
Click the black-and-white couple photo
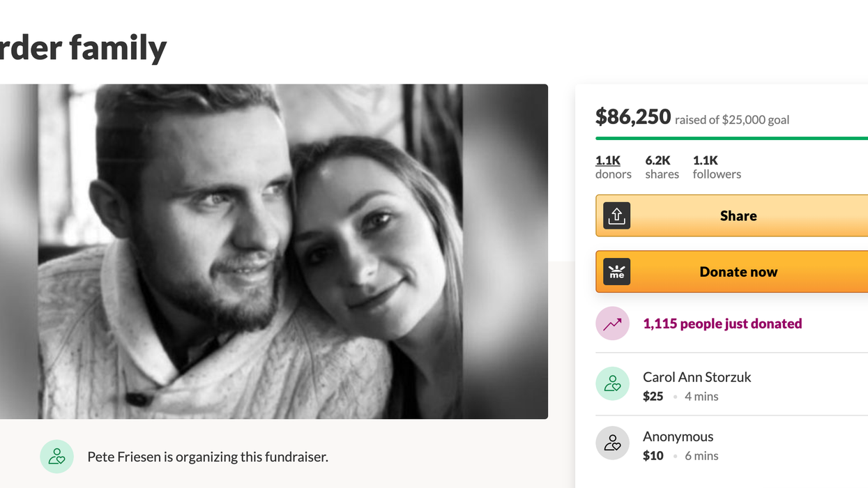(x=274, y=251)
